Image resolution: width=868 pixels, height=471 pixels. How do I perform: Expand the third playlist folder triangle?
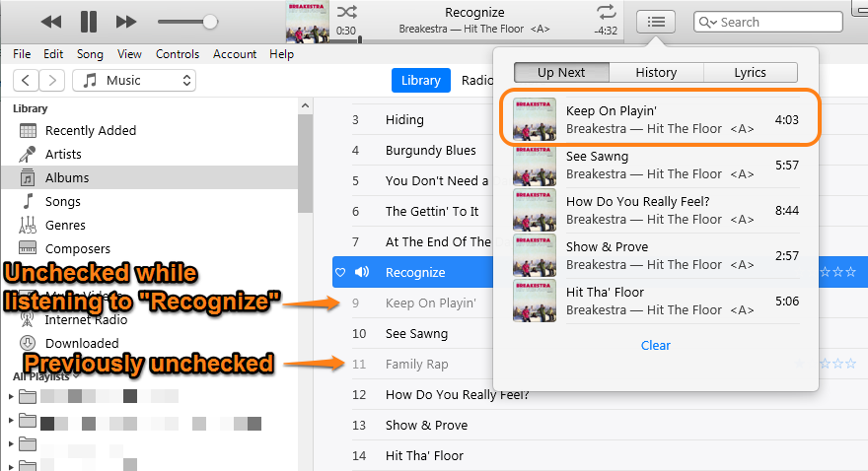[x=11, y=443]
